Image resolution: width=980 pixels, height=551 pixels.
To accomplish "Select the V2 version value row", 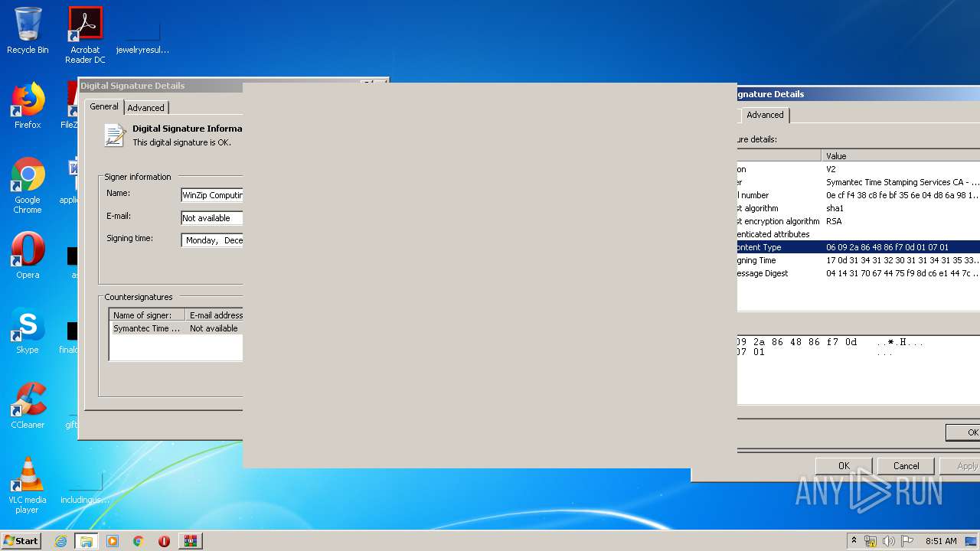I will pos(831,169).
